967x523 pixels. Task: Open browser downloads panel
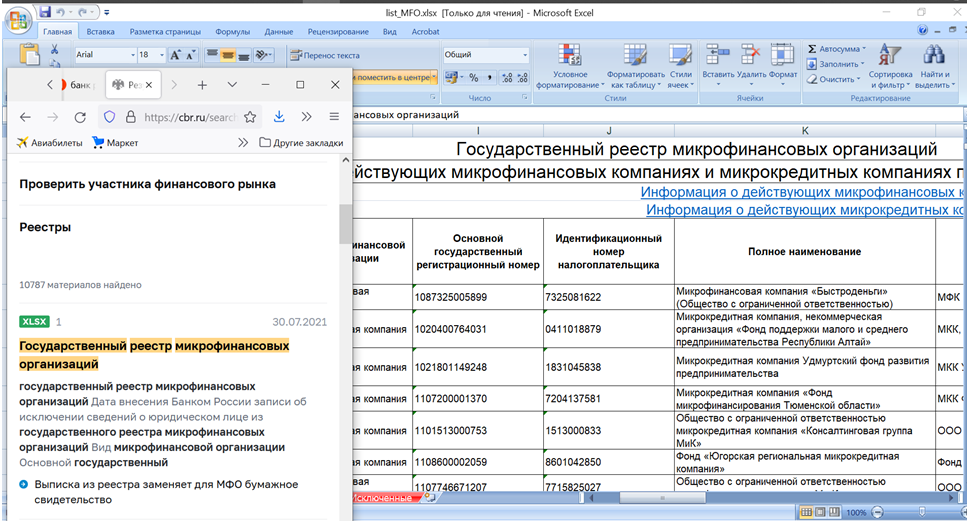(x=279, y=117)
